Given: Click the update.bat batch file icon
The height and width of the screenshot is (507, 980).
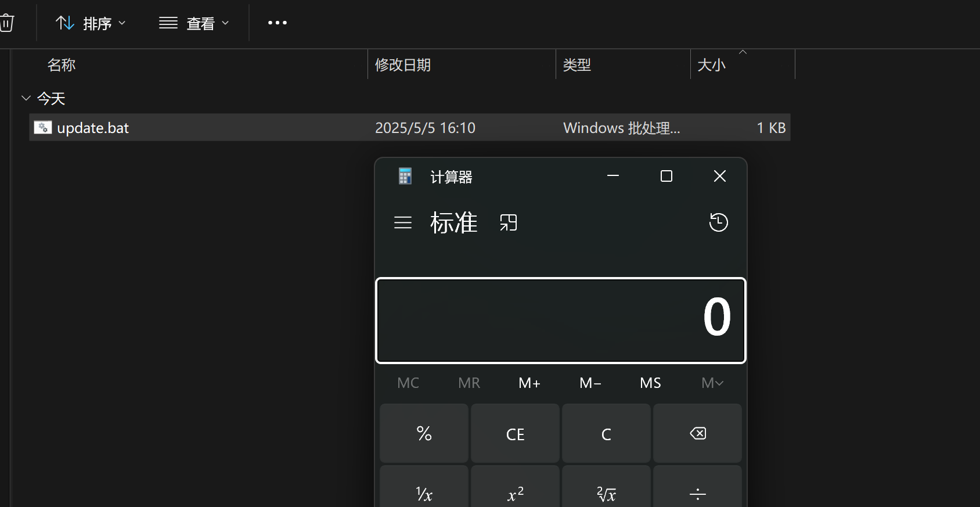Looking at the screenshot, I should [x=43, y=127].
